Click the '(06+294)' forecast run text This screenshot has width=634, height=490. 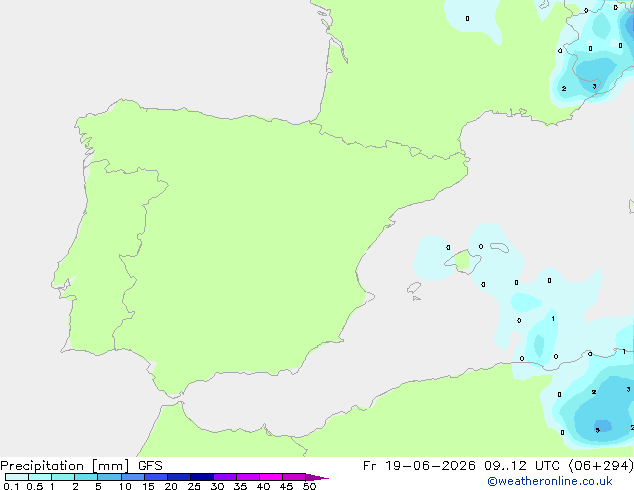point(601,466)
